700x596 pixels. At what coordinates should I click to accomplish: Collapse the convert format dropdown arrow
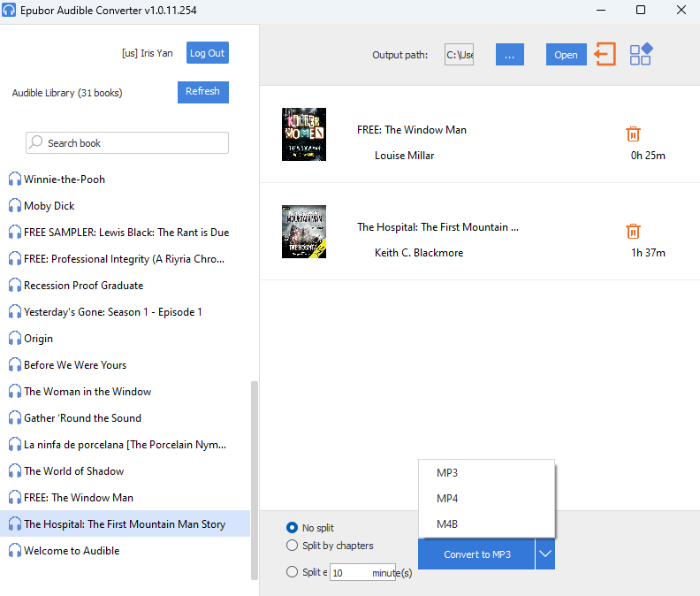pyautogui.click(x=545, y=554)
